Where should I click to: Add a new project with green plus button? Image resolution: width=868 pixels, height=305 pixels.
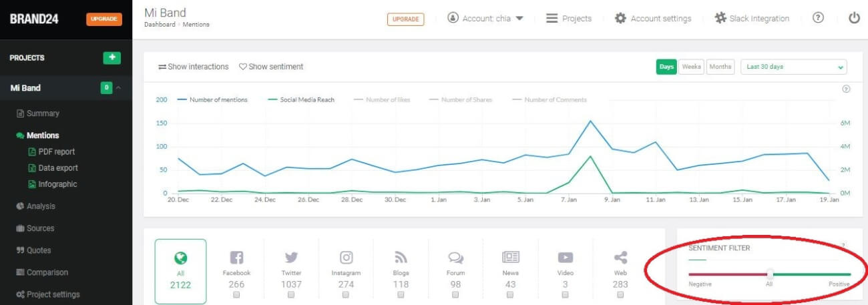pyautogui.click(x=112, y=57)
